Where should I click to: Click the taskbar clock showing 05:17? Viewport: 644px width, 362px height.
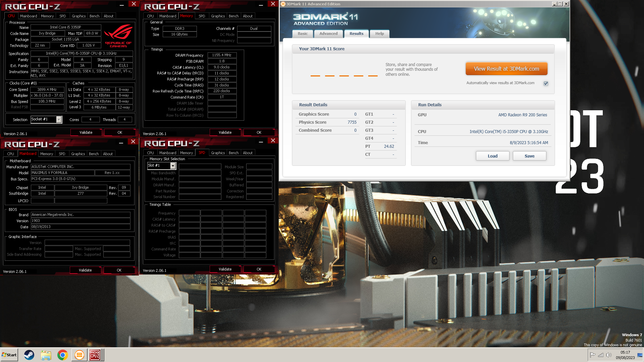click(x=625, y=355)
